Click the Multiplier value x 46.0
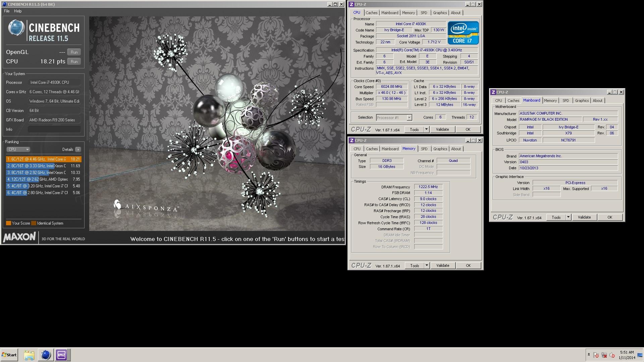The image size is (644, 362). click(392, 93)
